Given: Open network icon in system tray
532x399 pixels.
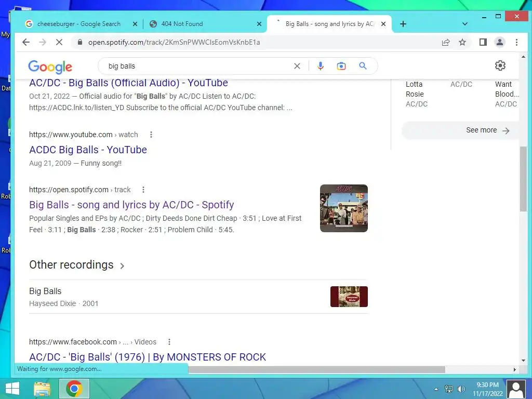Looking at the screenshot, I should click(x=448, y=389).
